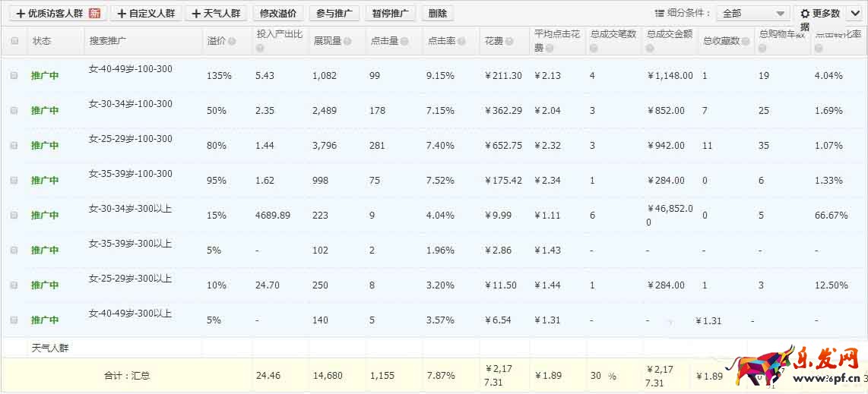Select the 女-35-39岁-100-300 crowd name
This screenshot has height=394, width=868.
click(x=131, y=174)
